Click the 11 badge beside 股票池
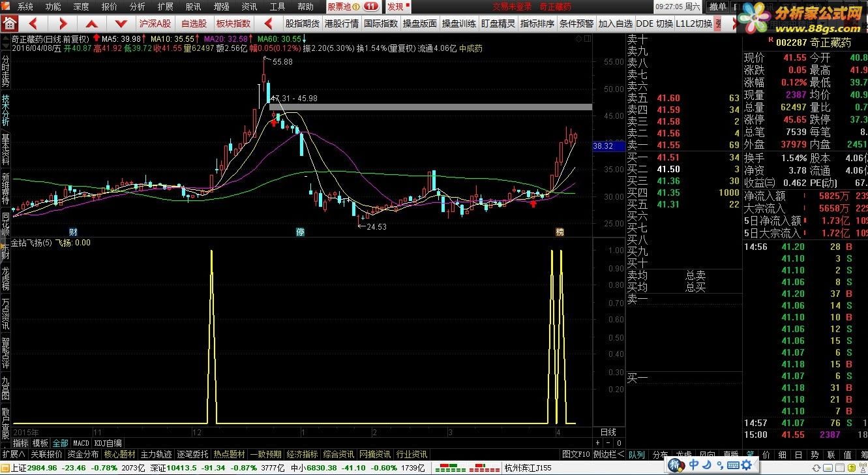Viewport: 868px width, 475px height. click(x=371, y=7)
